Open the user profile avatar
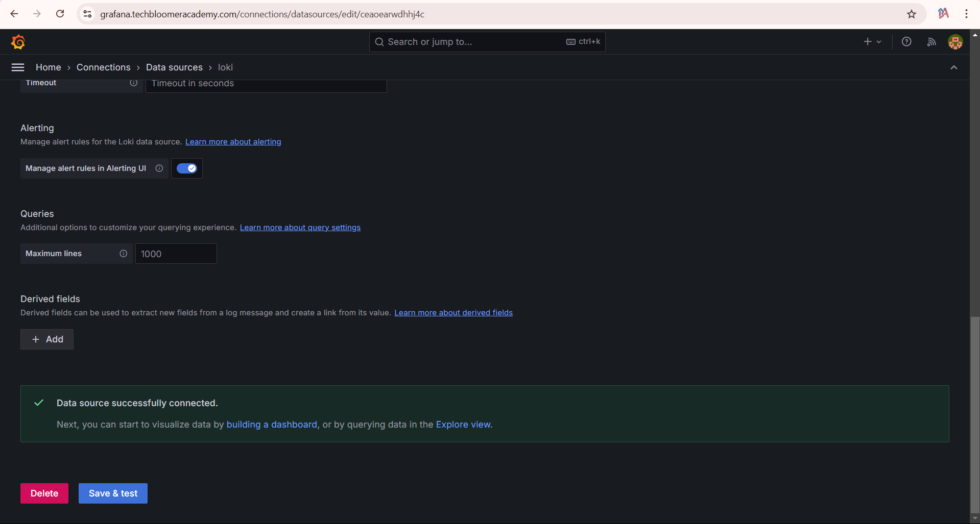The image size is (980, 524). click(955, 42)
